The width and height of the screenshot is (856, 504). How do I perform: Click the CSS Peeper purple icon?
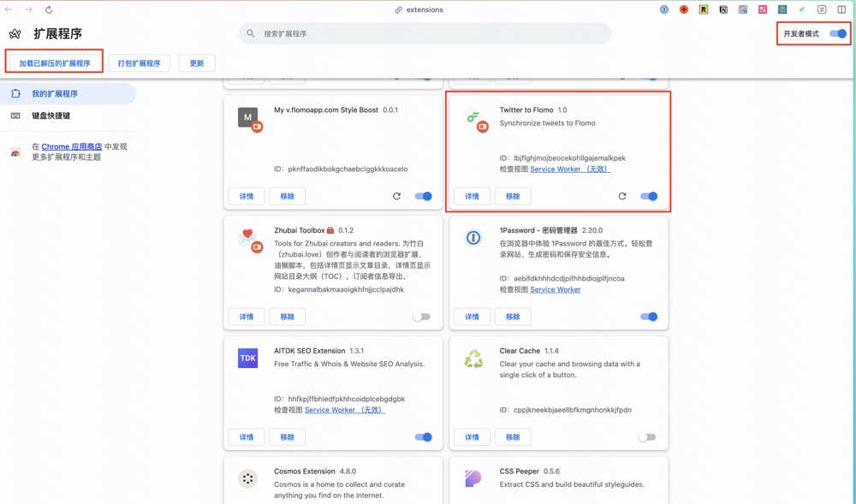473,478
